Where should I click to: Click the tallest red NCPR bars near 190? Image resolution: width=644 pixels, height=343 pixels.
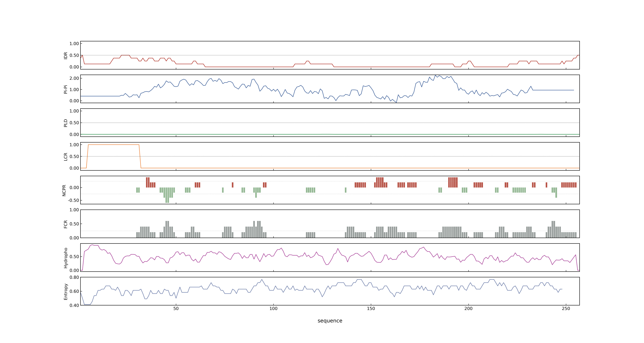coord(453,182)
